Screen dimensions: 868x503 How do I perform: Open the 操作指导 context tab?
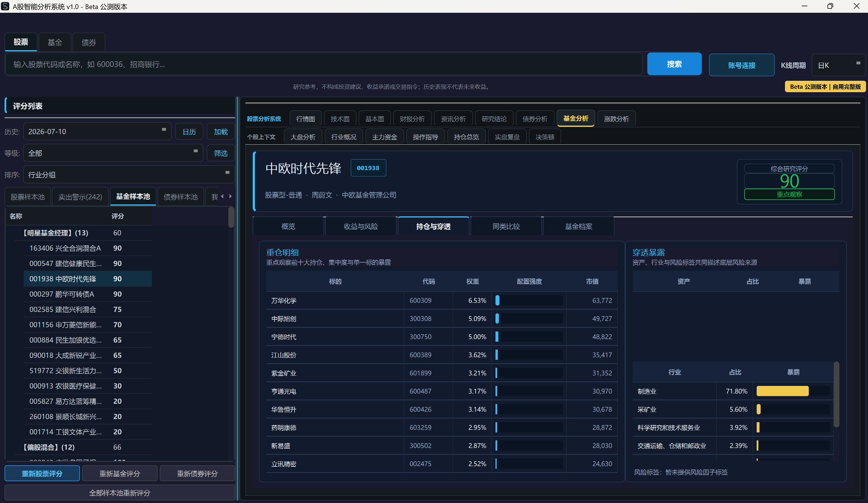[426, 137]
